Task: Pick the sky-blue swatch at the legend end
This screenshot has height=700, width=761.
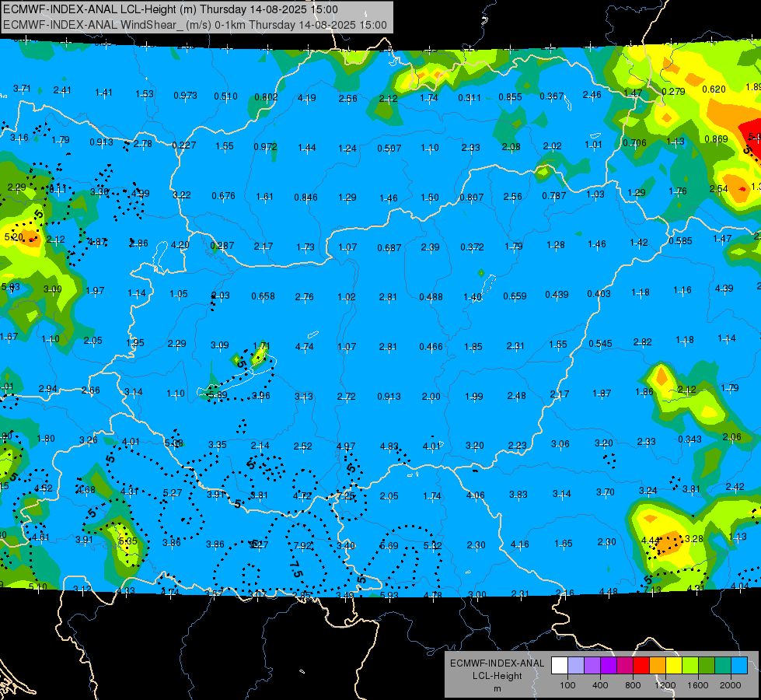Action: click(x=739, y=666)
